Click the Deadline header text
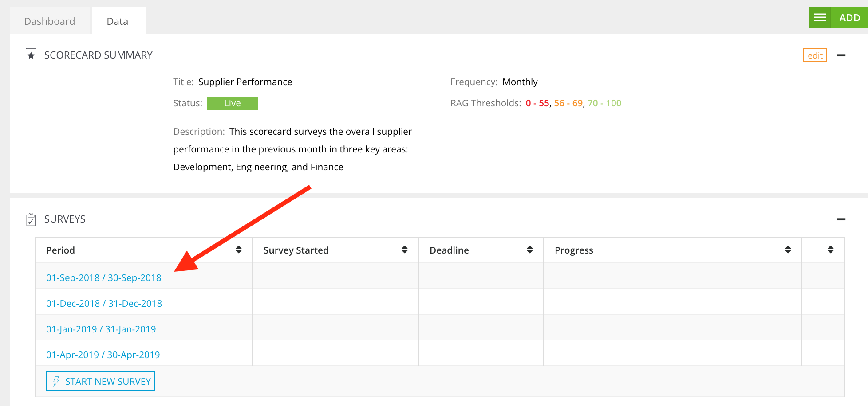868x406 pixels. pos(449,250)
